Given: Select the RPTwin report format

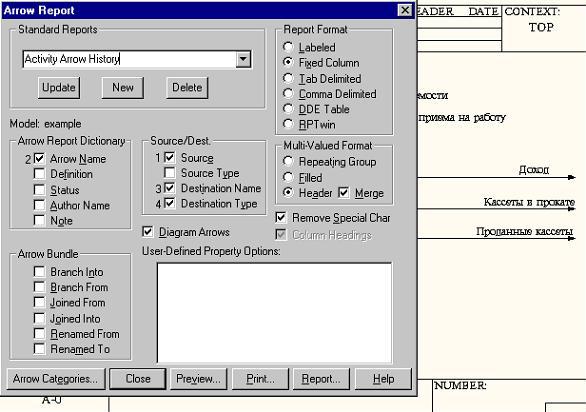Looking at the screenshot, I should 288,124.
